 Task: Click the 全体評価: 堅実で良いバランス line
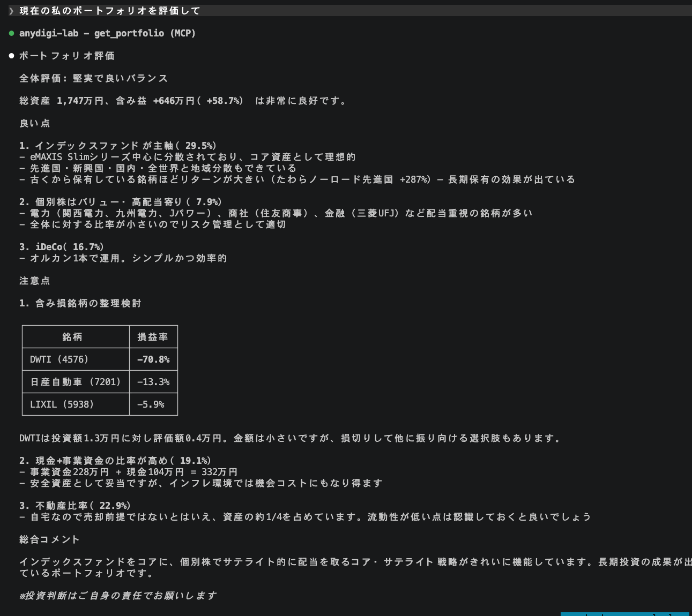pos(94,78)
